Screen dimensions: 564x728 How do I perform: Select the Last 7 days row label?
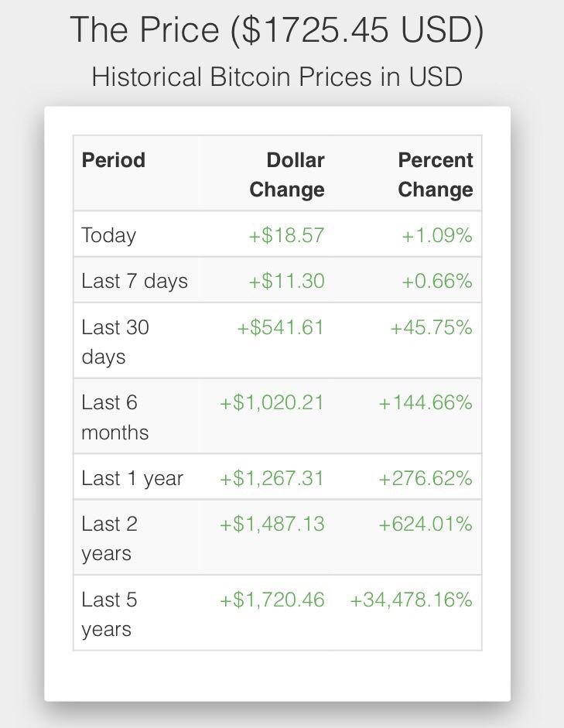pyautogui.click(x=135, y=281)
